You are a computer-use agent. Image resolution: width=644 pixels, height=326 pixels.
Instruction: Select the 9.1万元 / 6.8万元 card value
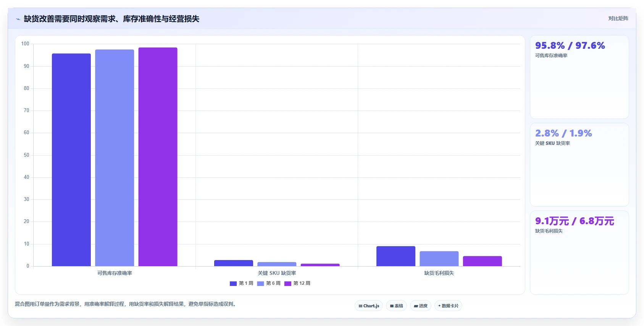[575, 221]
